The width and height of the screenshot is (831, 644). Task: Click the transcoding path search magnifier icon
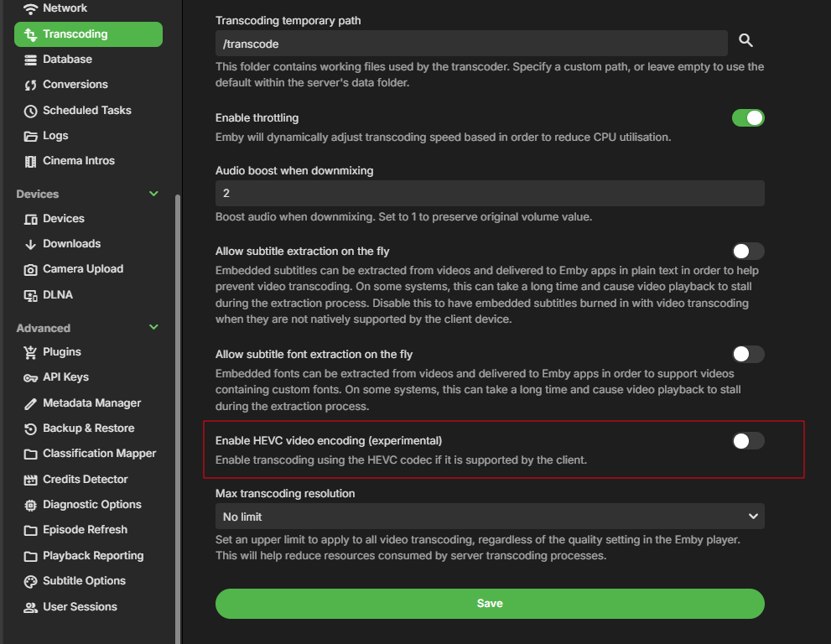[x=745, y=41]
